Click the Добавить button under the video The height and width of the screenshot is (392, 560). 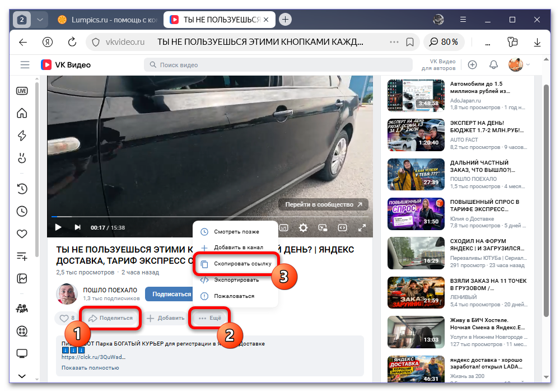[x=166, y=318]
